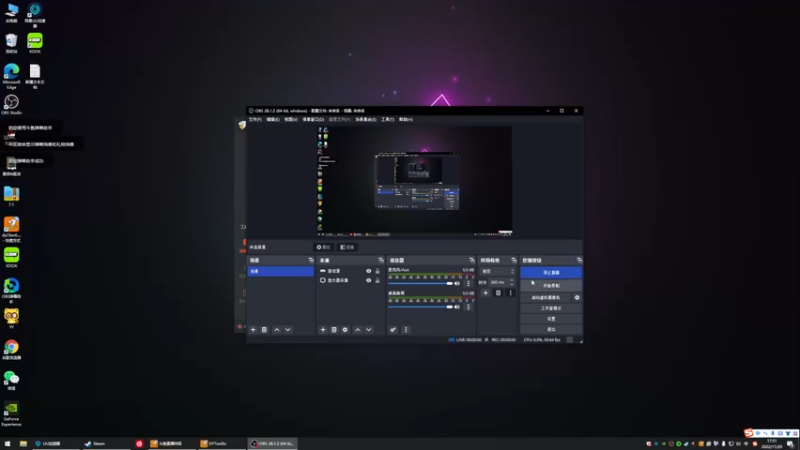
Task: Open virtual camera settings gear
Action: coord(577,297)
